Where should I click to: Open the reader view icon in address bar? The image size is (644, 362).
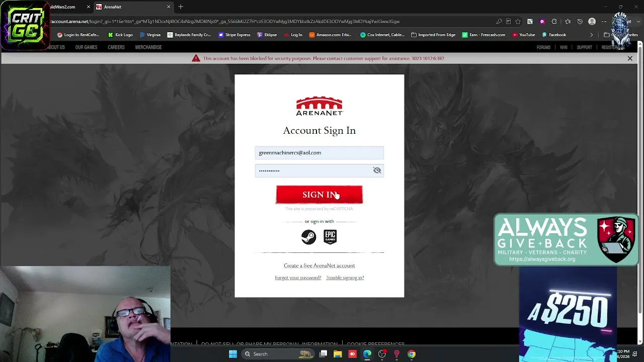click(x=508, y=22)
